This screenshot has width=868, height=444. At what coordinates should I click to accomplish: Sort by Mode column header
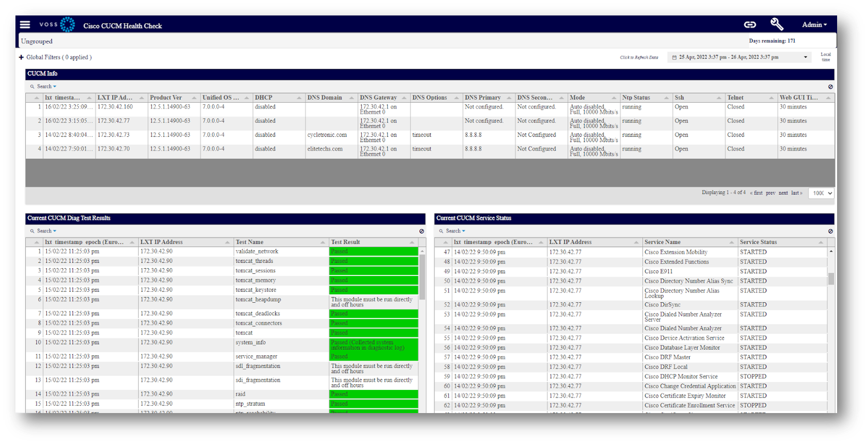click(593, 97)
